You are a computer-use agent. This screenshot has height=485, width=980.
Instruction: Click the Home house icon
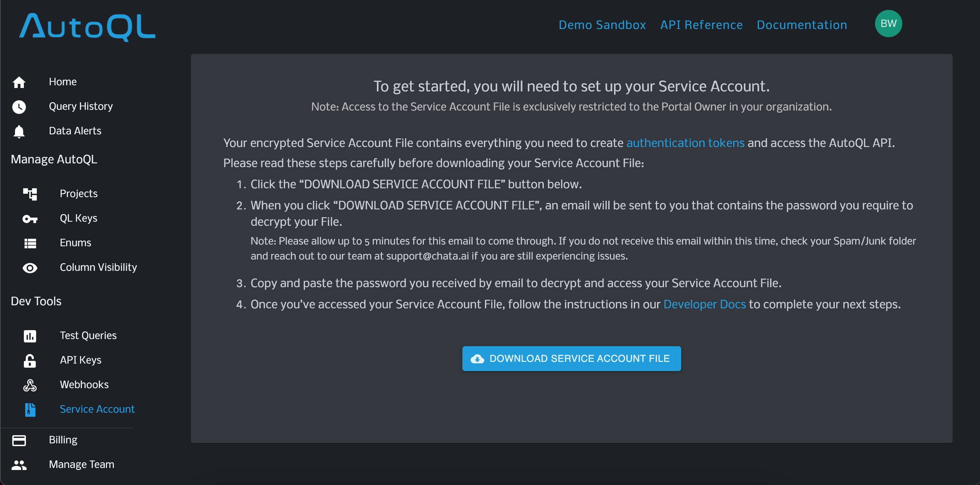(19, 82)
